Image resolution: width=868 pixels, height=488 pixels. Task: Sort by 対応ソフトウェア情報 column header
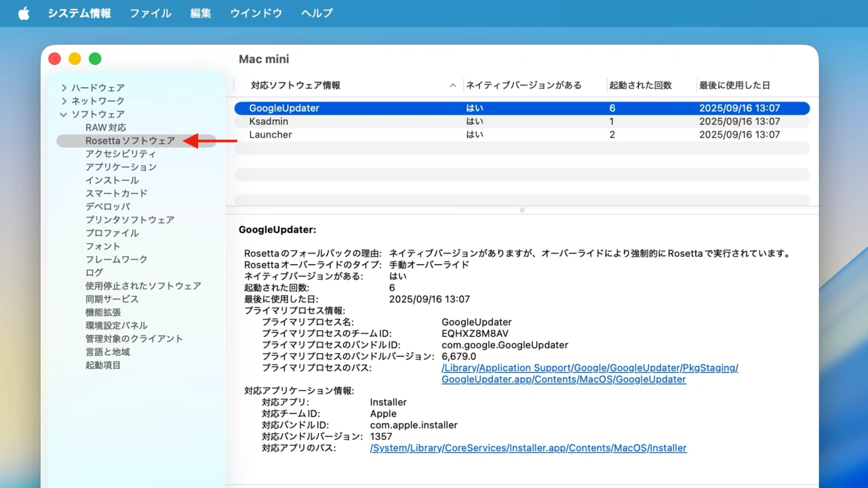(x=296, y=85)
